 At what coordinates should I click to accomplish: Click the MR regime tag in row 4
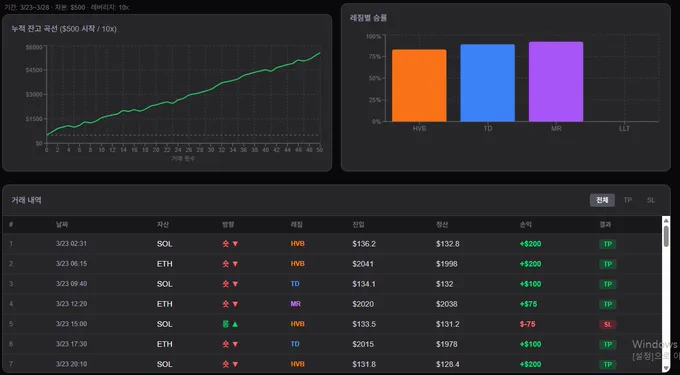click(296, 304)
